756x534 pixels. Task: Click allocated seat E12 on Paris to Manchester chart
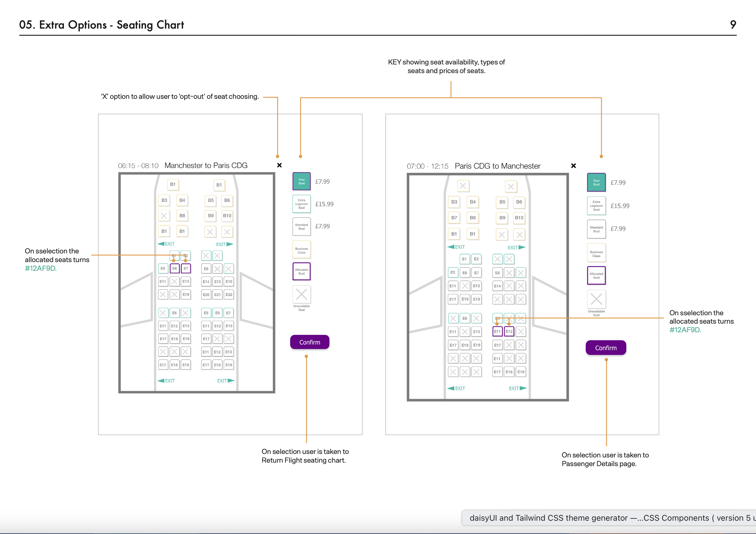pos(509,332)
